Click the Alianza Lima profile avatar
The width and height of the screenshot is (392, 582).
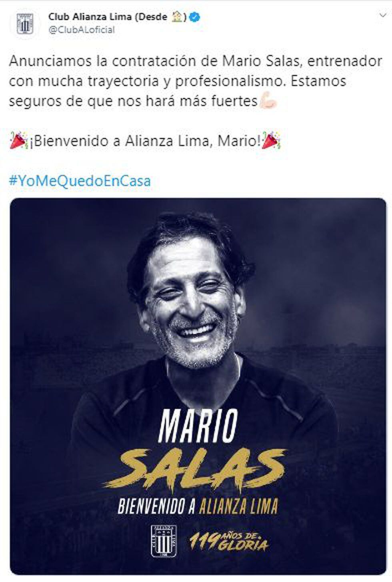pos(25,24)
